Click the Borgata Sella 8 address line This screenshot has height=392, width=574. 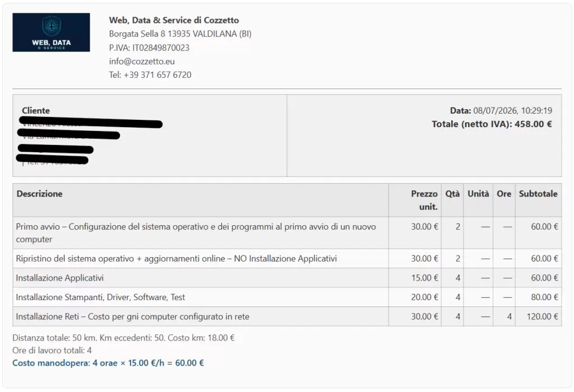click(180, 34)
